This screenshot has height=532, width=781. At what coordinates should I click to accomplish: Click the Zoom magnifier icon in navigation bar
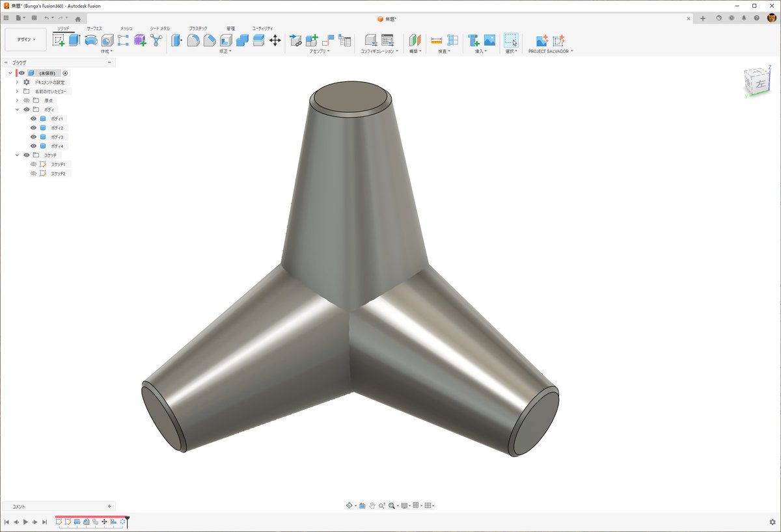pos(381,505)
